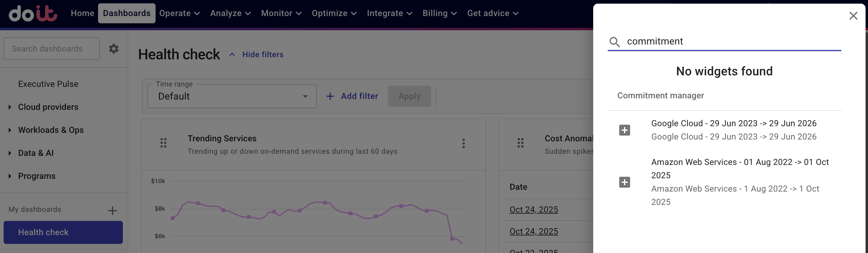Collapse filters using the chevron next to Health check
Viewport: 868px width, 253px height.
232,54
